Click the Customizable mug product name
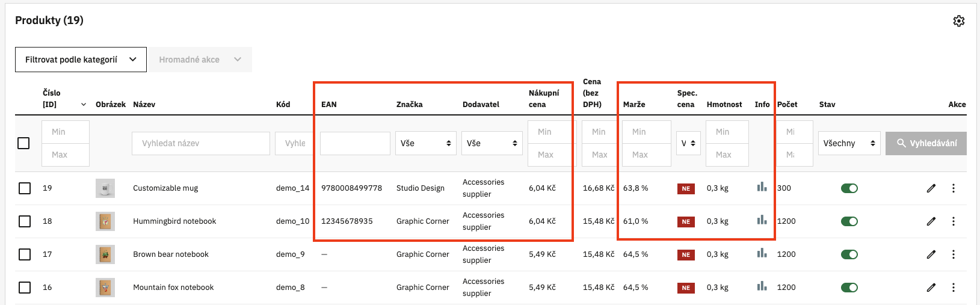 pos(165,188)
